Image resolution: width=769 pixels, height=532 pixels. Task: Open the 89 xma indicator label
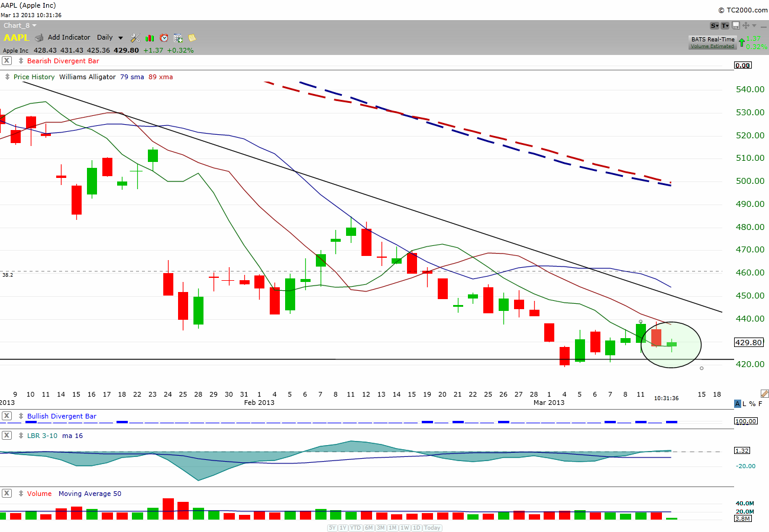coord(161,77)
